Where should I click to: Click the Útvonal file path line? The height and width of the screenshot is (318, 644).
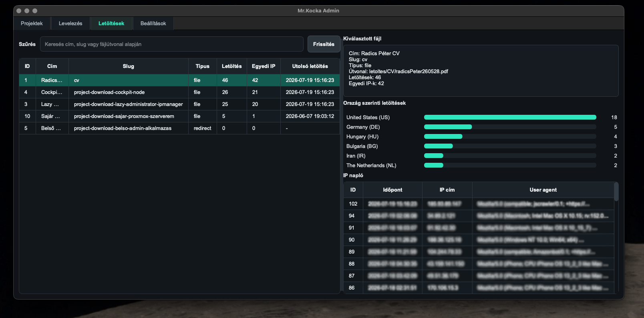[x=398, y=72]
